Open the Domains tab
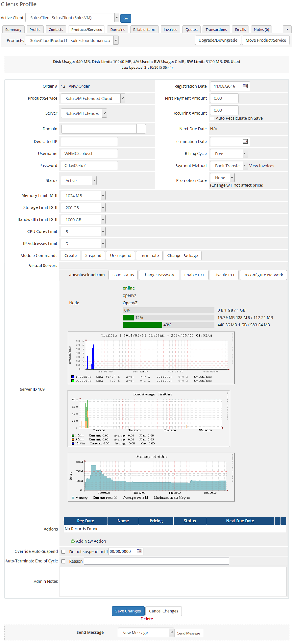 click(118, 30)
